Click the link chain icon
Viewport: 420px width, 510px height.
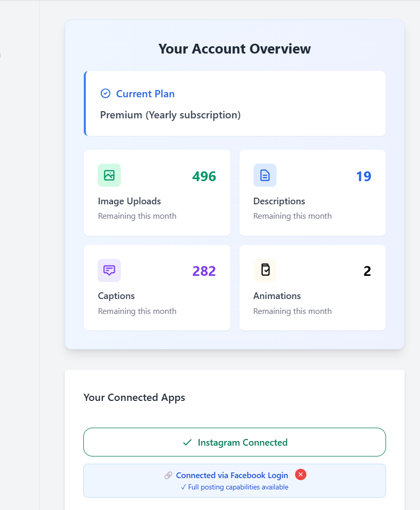[x=169, y=476]
